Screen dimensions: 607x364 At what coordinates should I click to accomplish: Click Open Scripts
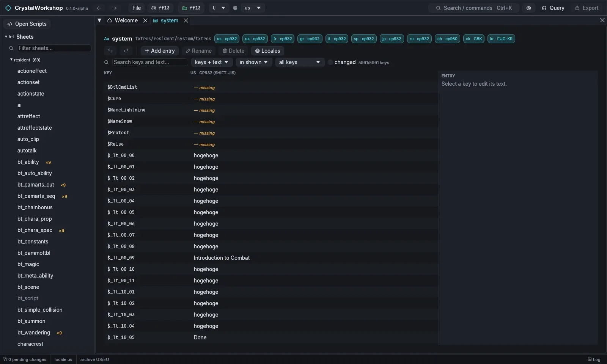(27, 24)
